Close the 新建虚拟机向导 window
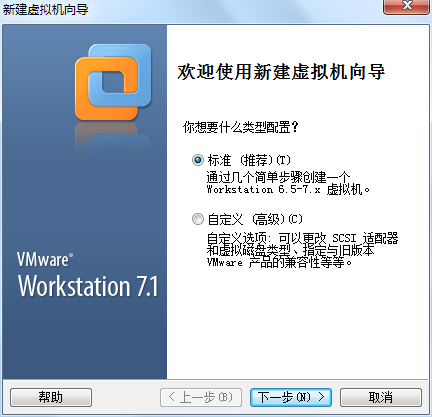432x417 pixels. (407, 6)
